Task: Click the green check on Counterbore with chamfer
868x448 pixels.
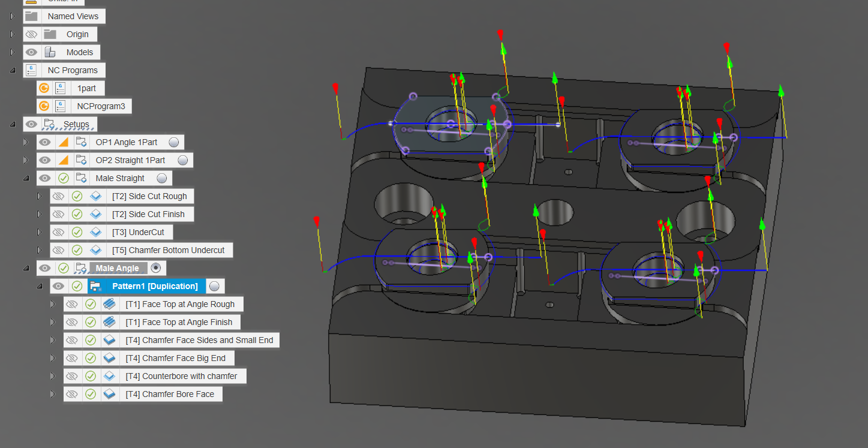Action: click(90, 376)
